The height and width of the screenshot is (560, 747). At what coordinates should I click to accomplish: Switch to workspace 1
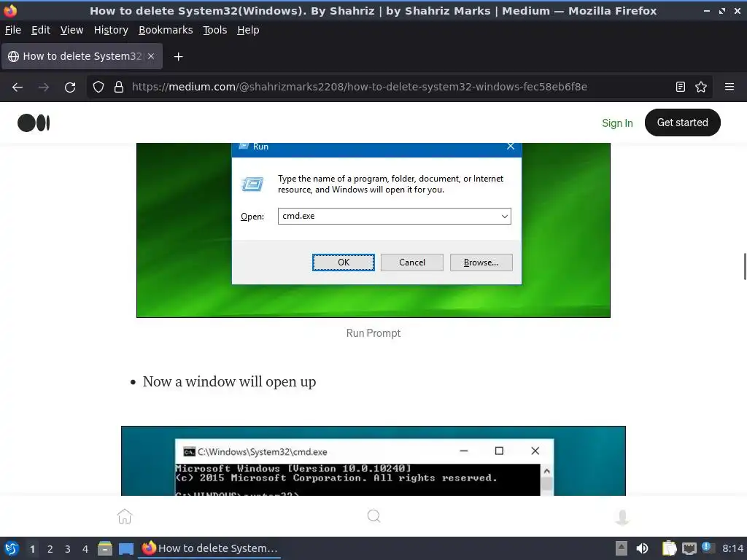coord(32,549)
